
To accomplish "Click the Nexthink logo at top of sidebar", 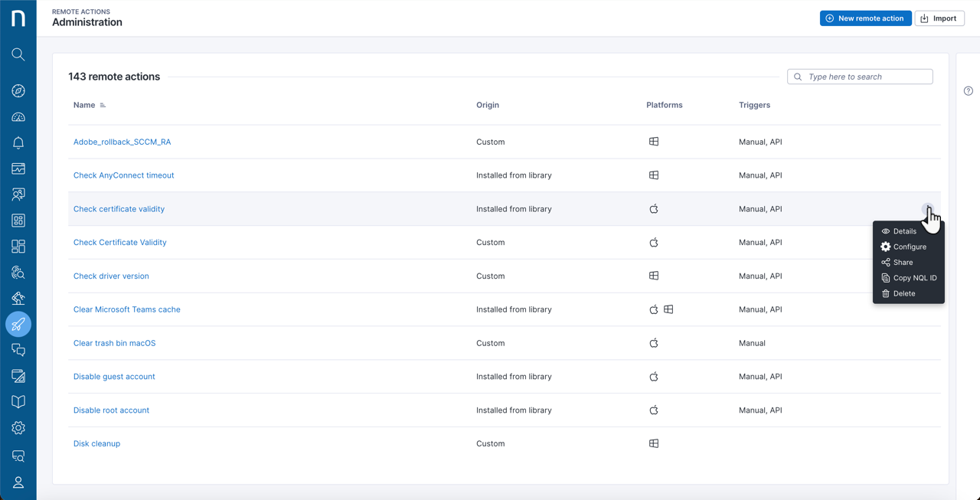I will pyautogui.click(x=18, y=18).
